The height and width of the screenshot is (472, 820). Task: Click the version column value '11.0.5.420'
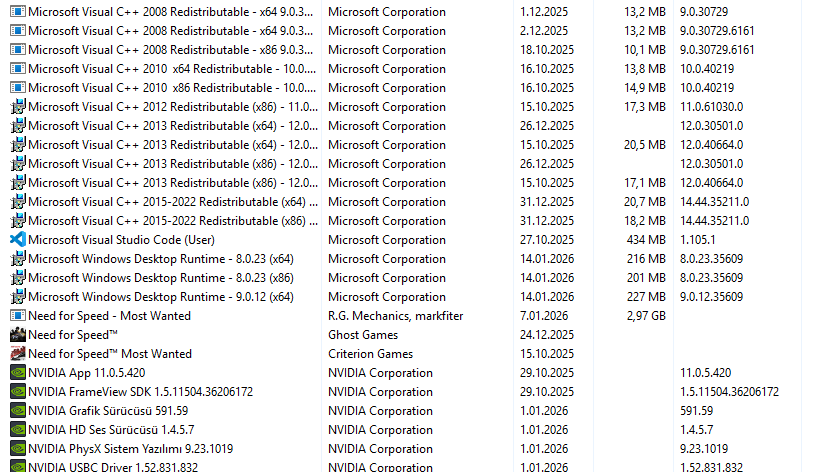click(x=705, y=373)
